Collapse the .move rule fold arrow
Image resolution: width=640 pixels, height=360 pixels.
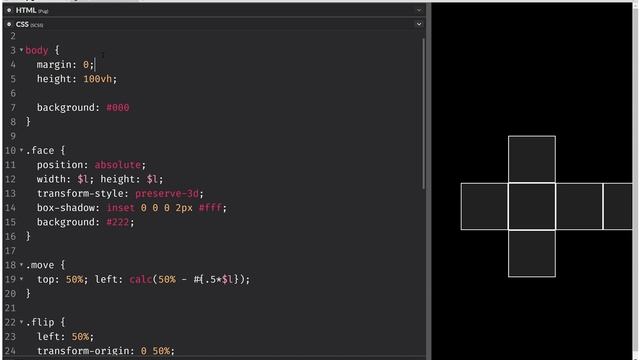(21, 264)
